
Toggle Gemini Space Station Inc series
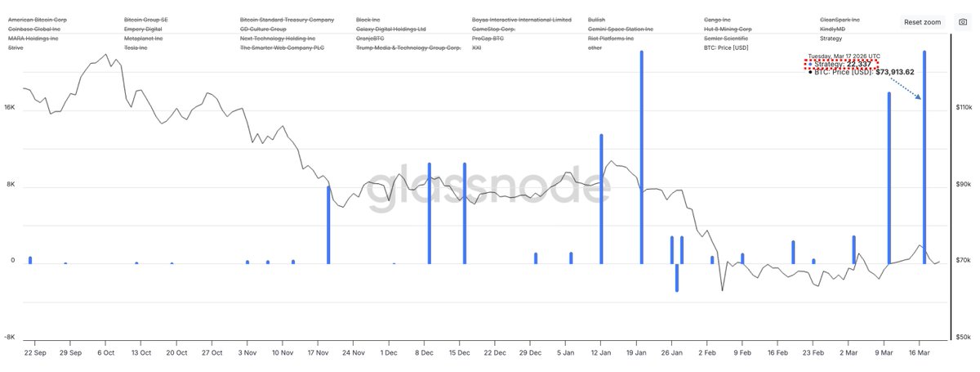[621, 29]
